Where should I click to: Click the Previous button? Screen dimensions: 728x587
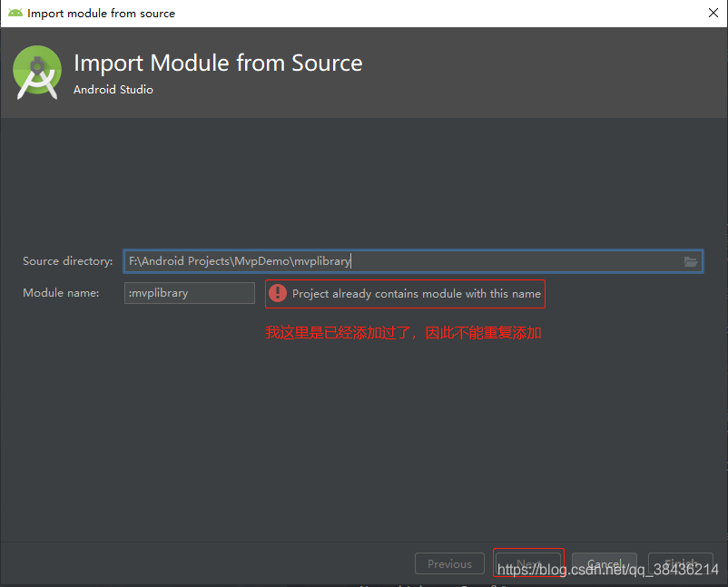449,563
